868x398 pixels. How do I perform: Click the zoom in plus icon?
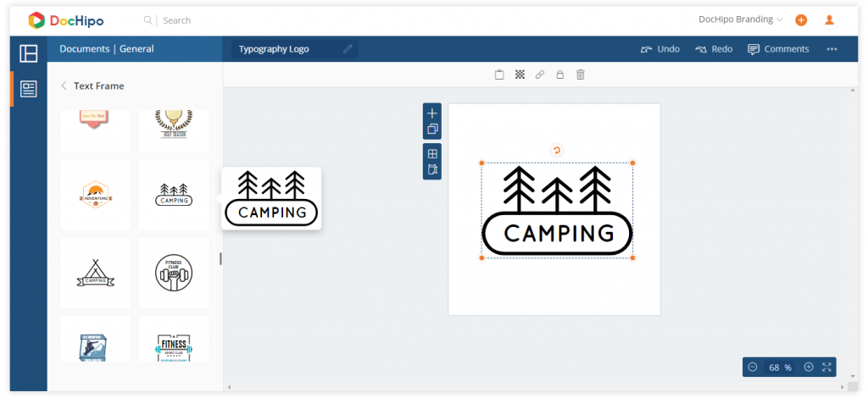[809, 367]
